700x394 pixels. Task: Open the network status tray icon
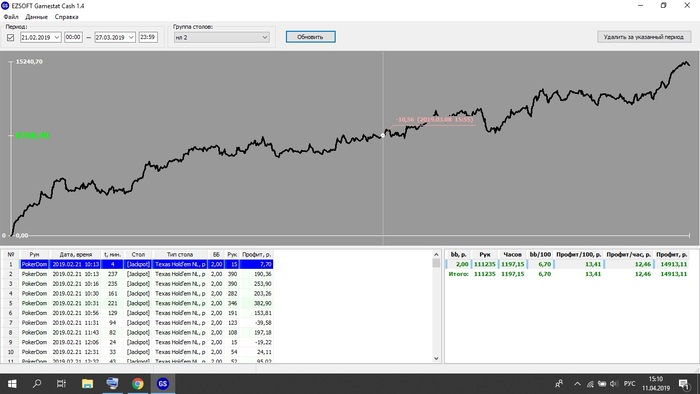click(590, 384)
